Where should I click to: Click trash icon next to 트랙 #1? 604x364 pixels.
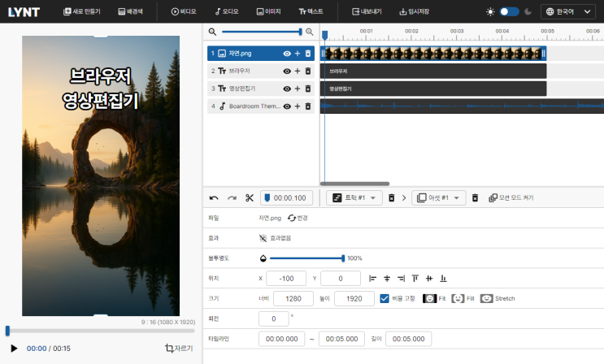tap(391, 198)
